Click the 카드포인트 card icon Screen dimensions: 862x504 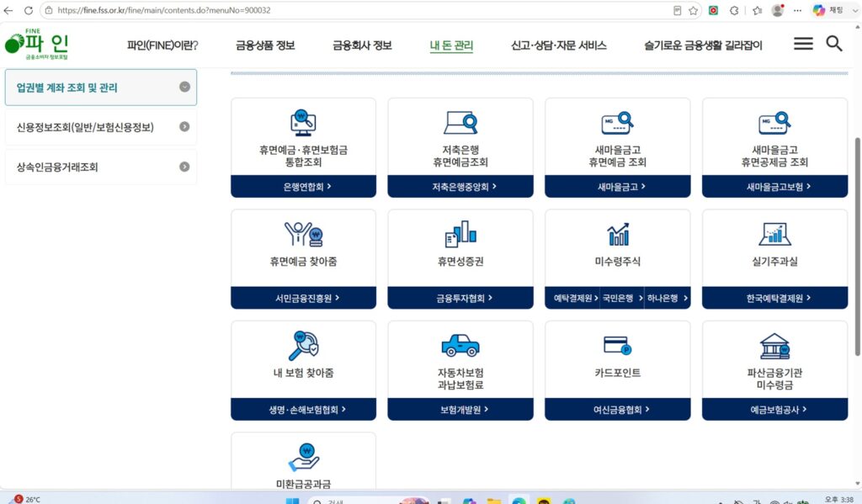pos(617,346)
